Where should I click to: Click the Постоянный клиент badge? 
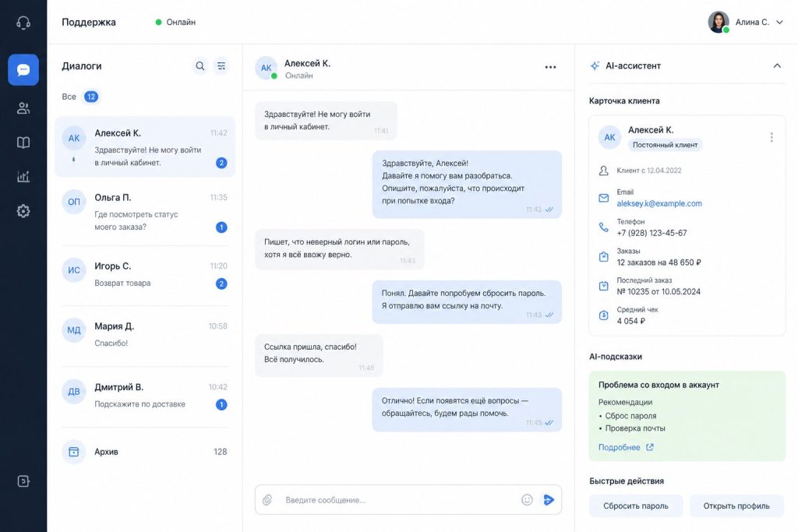point(666,145)
